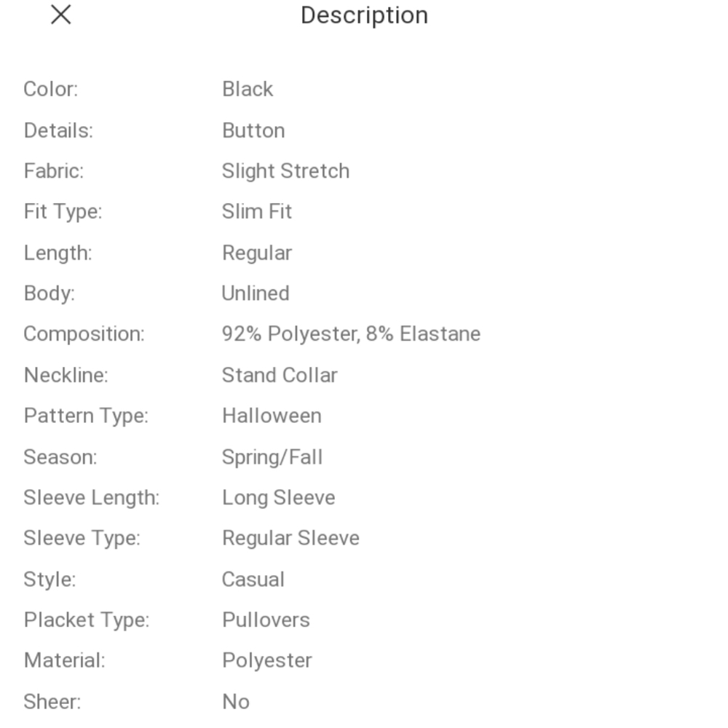Select the Halloween pattern type value
This screenshot has width=728, height=728.
pyautogui.click(x=272, y=416)
